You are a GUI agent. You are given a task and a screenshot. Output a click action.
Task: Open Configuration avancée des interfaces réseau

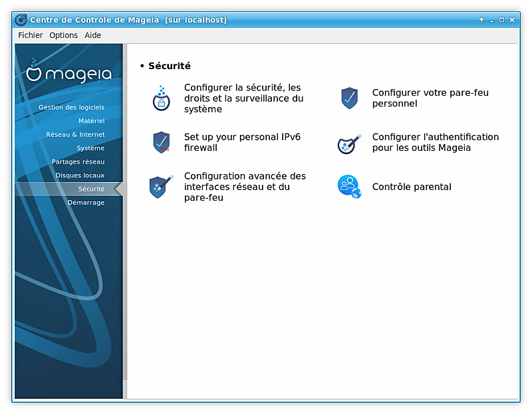245,187
